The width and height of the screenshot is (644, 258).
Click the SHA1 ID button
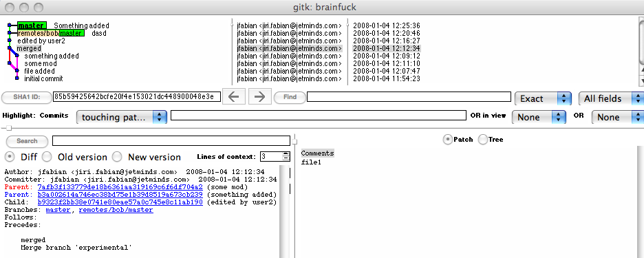(26, 98)
